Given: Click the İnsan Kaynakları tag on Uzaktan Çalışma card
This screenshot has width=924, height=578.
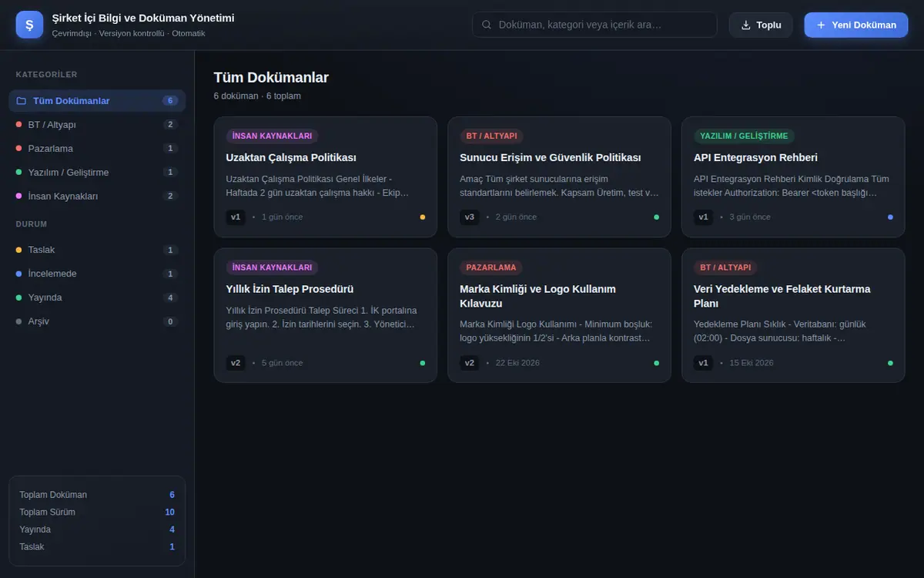Looking at the screenshot, I should click(272, 136).
